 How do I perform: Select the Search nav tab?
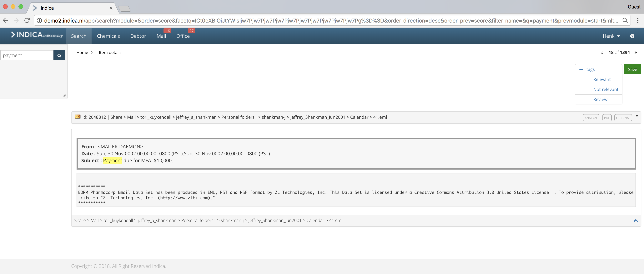[79, 36]
